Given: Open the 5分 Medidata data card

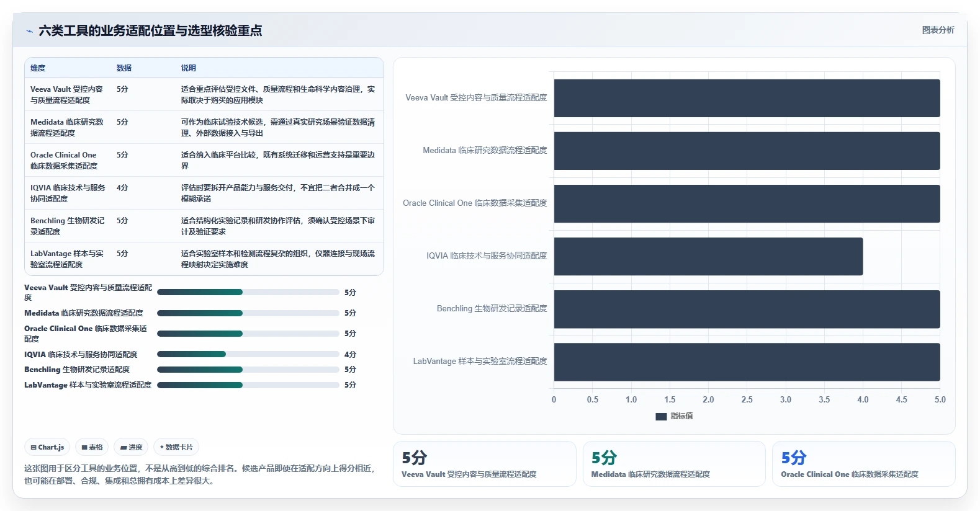Looking at the screenshot, I should tap(674, 464).
